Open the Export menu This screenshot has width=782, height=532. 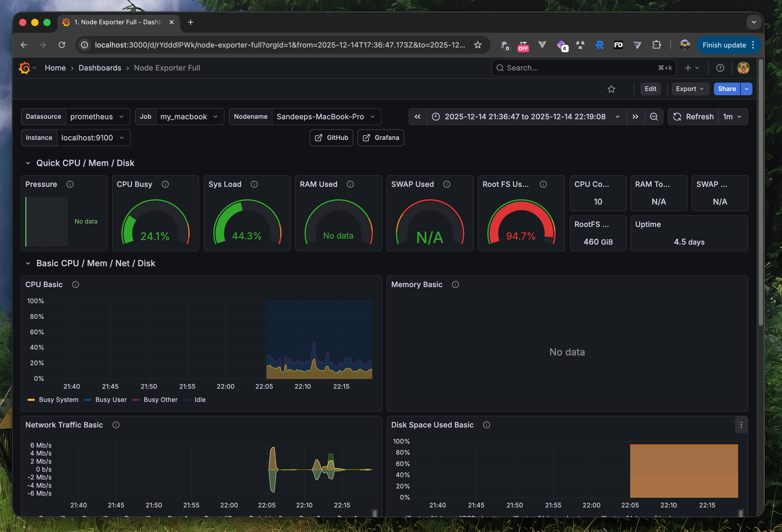(690, 89)
